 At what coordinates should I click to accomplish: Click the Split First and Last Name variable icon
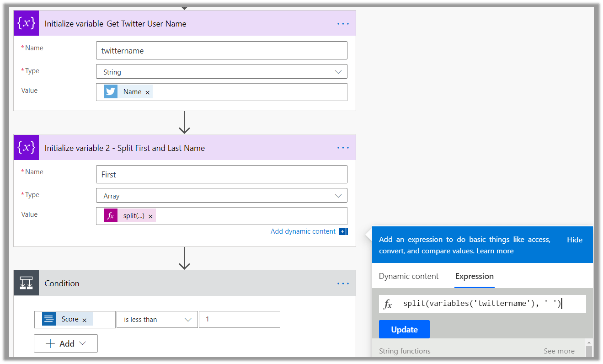[26, 147]
